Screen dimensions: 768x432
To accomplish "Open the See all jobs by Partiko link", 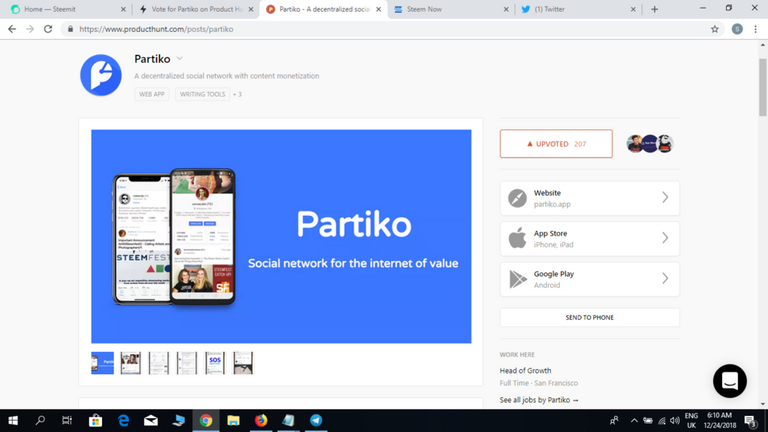I will 539,400.
